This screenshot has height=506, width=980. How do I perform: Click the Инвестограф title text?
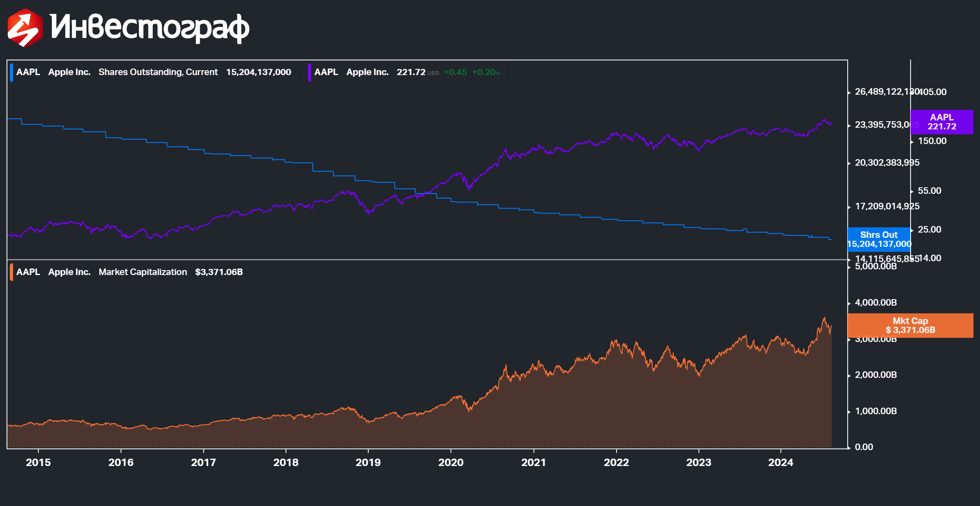pos(149,28)
